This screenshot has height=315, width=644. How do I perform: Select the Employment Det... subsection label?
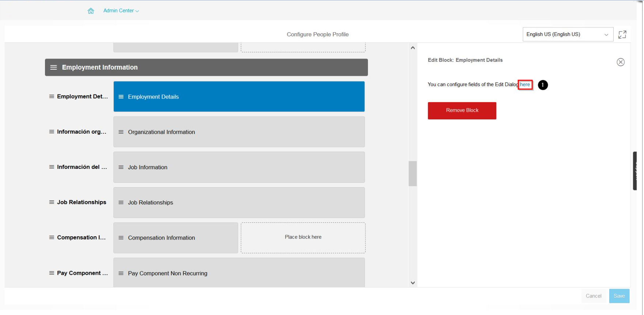coord(82,96)
